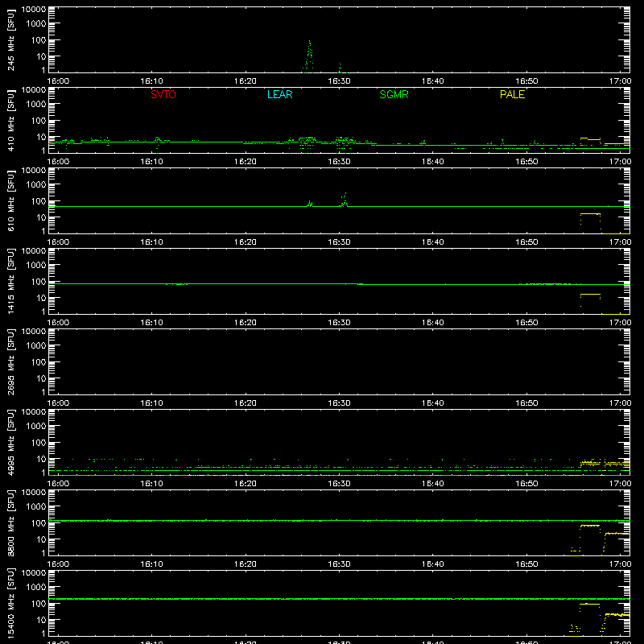Select the 245 MHz [SFU] axis title

[10, 39]
